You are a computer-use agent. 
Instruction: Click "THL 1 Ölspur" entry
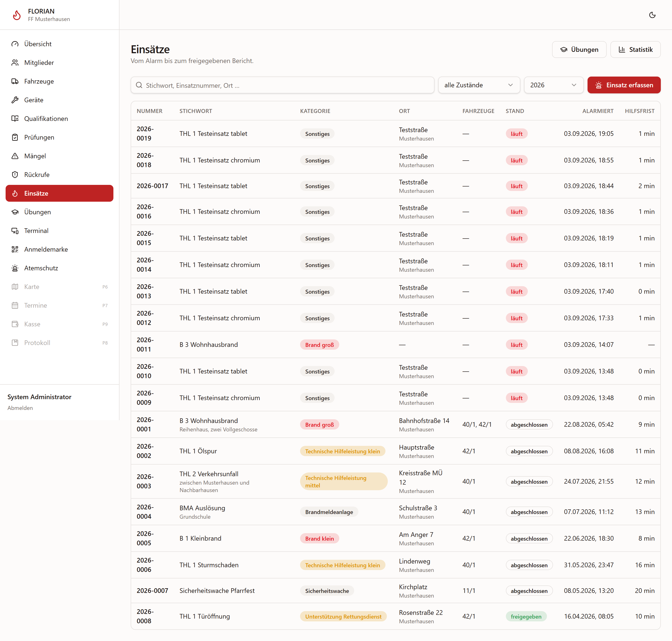198,451
